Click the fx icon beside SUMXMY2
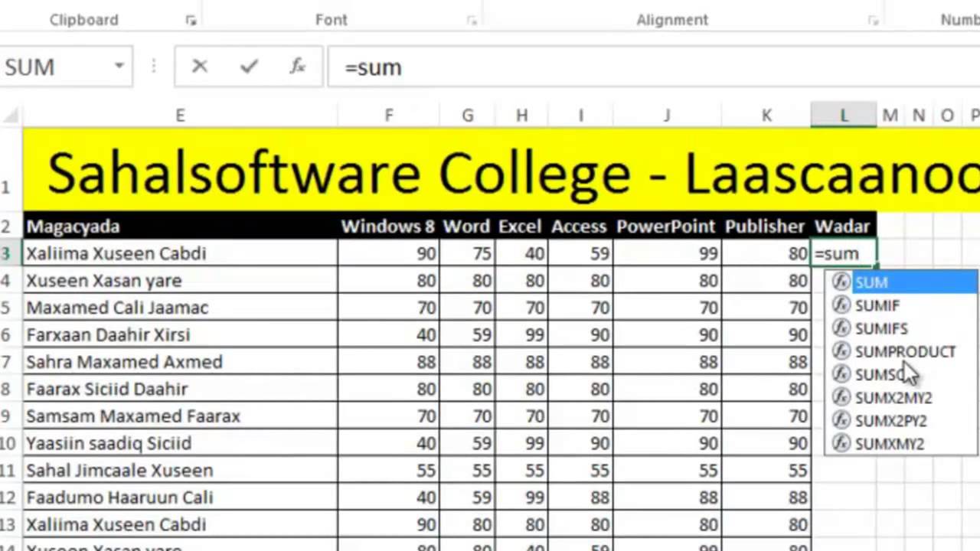Screen dimensions: 980x551 click(841, 442)
